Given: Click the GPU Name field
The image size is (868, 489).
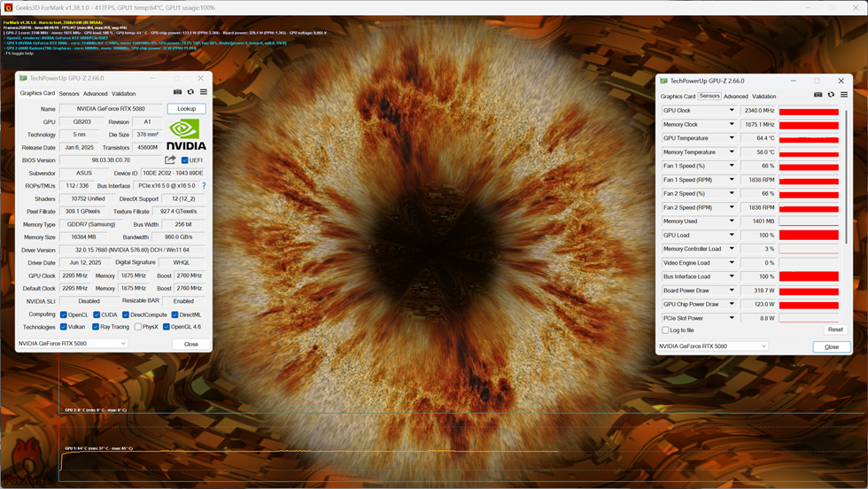Looking at the screenshot, I should 111,109.
